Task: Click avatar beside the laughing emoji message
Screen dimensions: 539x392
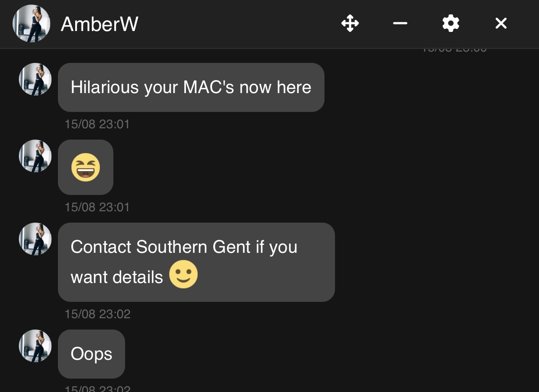Action: click(x=35, y=156)
